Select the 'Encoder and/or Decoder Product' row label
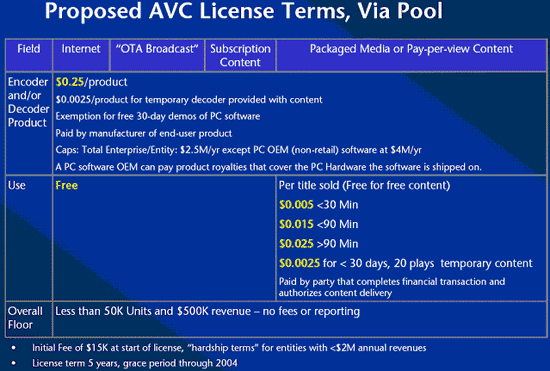 (x=28, y=102)
